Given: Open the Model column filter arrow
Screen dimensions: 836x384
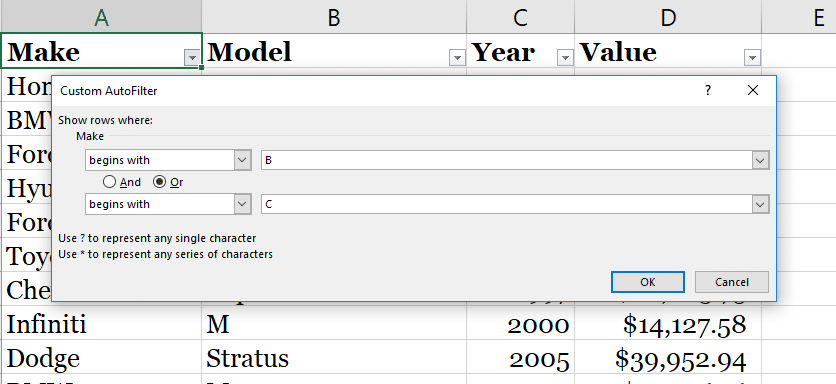Looking at the screenshot, I should coord(457,58).
